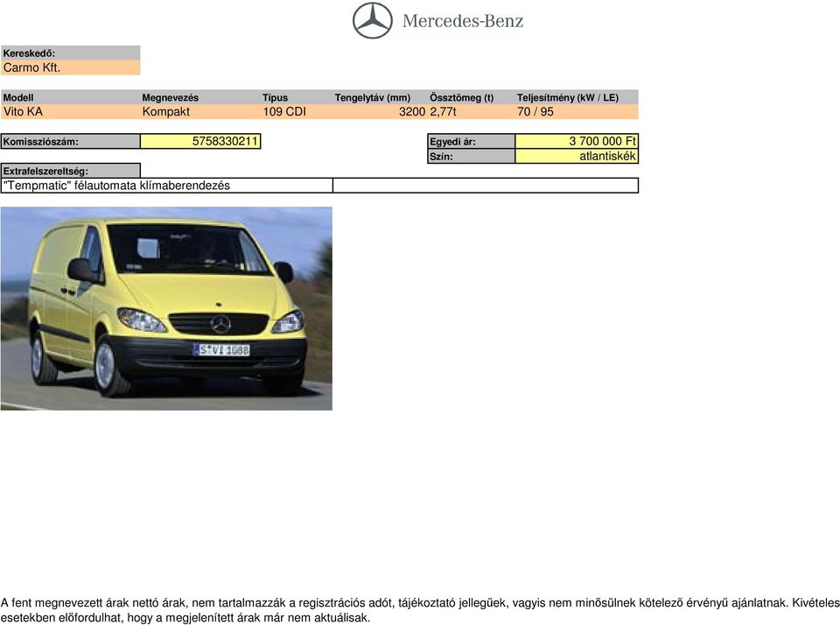This screenshot has width=840, height=625.
Task: Click the Megnevezés column header
Action: 171,97
